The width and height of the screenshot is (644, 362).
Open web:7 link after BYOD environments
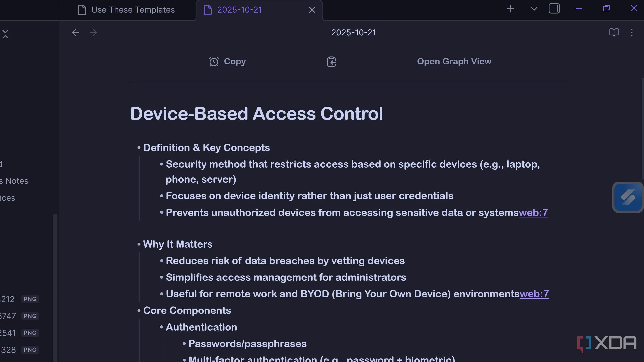(534, 294)
